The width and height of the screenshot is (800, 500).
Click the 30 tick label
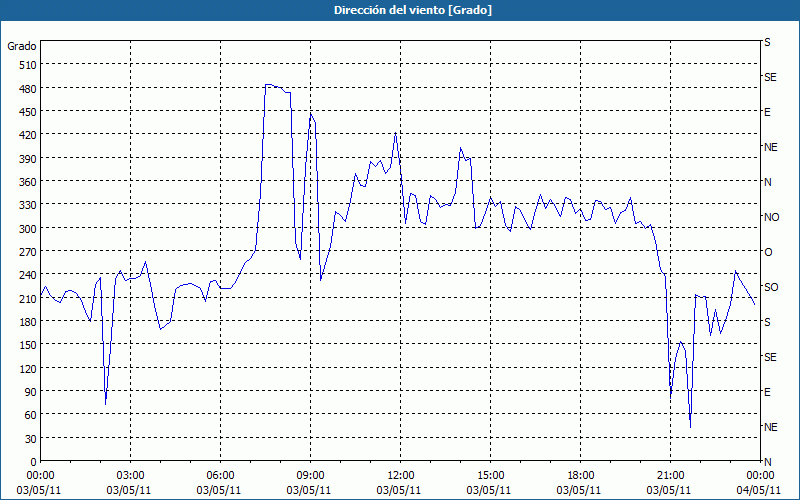pyautogui.click(x=31, y=439)
